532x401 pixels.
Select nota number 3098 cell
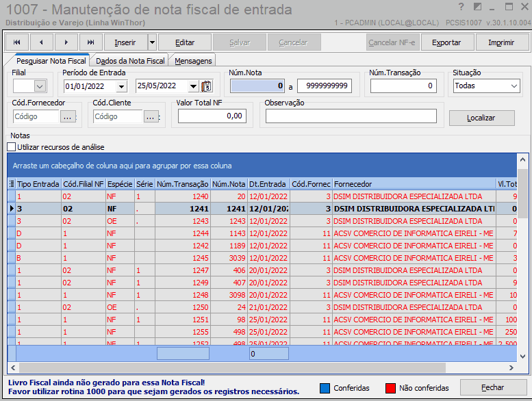tap(229, 295)
